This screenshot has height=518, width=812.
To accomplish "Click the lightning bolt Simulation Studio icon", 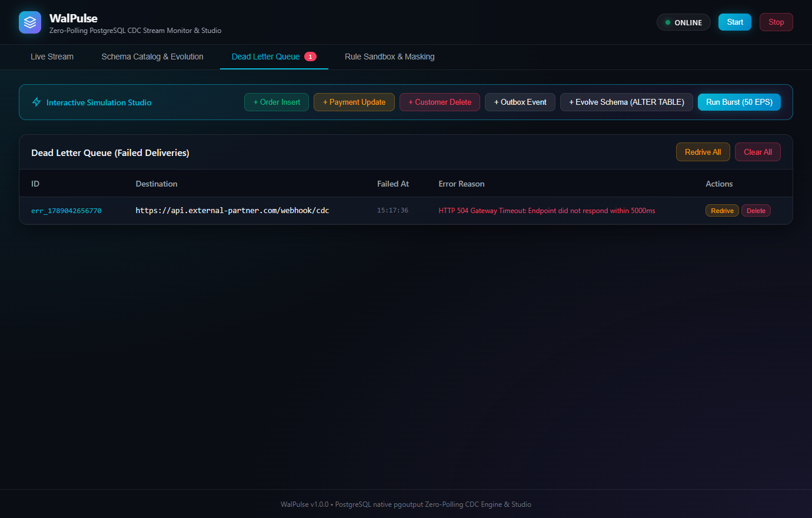I will pos(36,102).
